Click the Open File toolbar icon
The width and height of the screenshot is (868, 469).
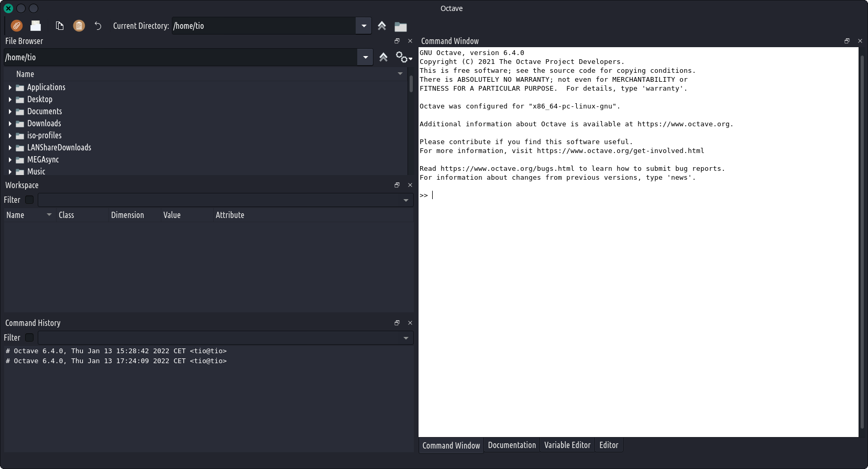click(36, 26)
